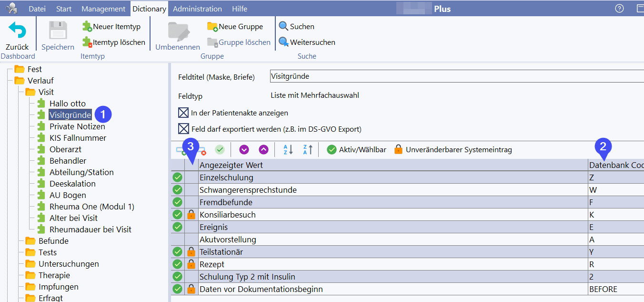Collapse the Verlauf folder in tree

(x=20, y=81)
